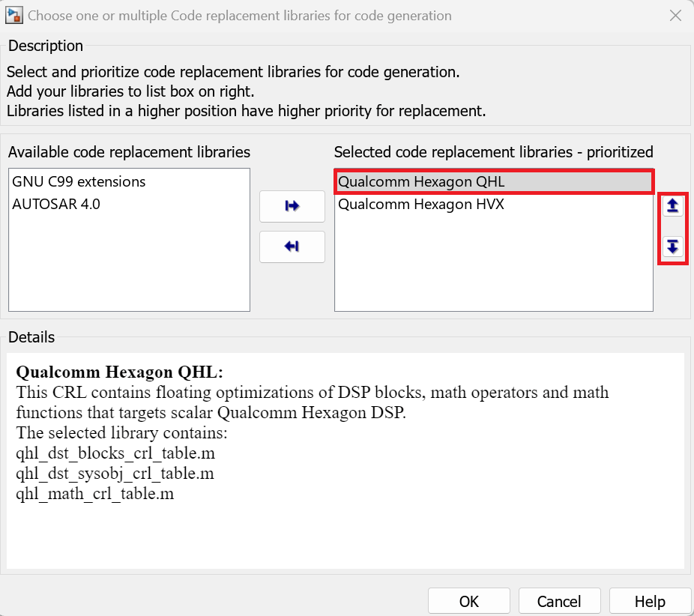Lower library priority with the down arrow
Viewport: 694px width, 616px height.
673,246
